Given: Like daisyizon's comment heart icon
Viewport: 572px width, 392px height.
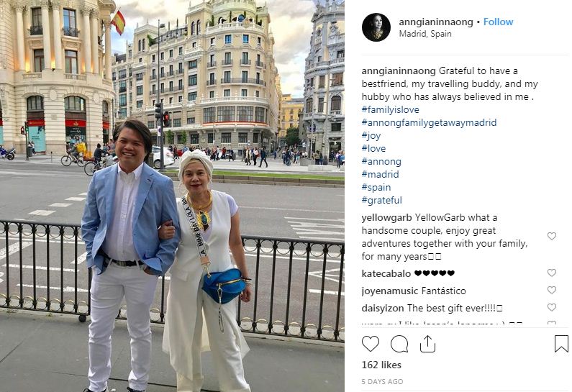Looking at the screenshot, I should [552, 307].
